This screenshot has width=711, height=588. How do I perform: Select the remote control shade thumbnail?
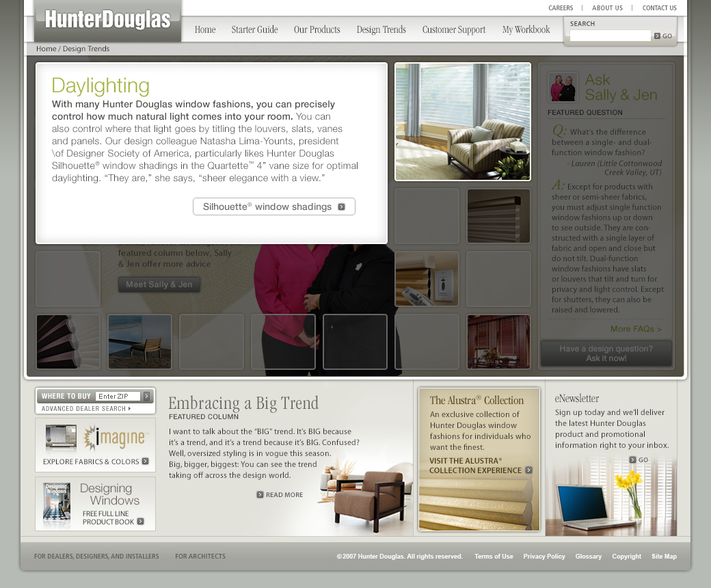click(427, 279)
